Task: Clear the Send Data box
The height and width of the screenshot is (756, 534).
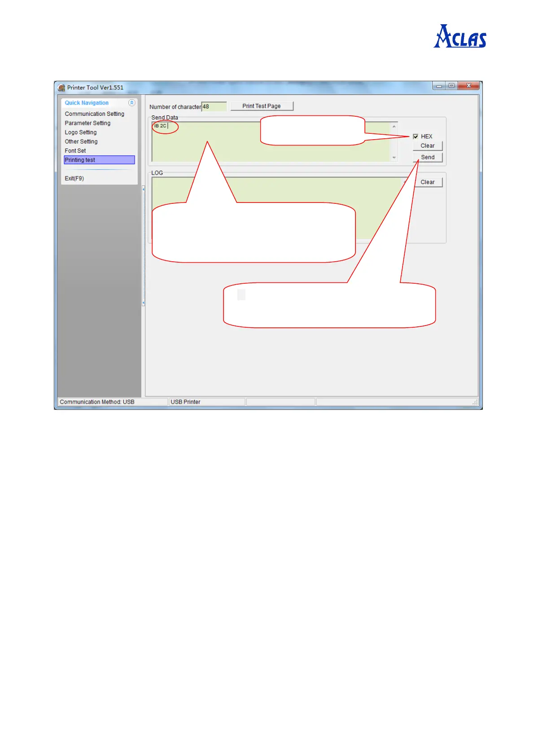Action: tap(428, 146)
